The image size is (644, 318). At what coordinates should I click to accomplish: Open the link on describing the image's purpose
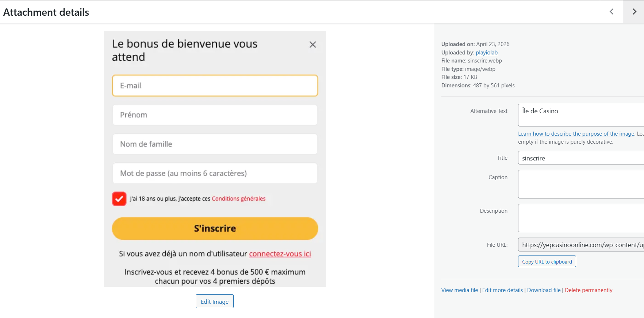[x=576, y=134]
